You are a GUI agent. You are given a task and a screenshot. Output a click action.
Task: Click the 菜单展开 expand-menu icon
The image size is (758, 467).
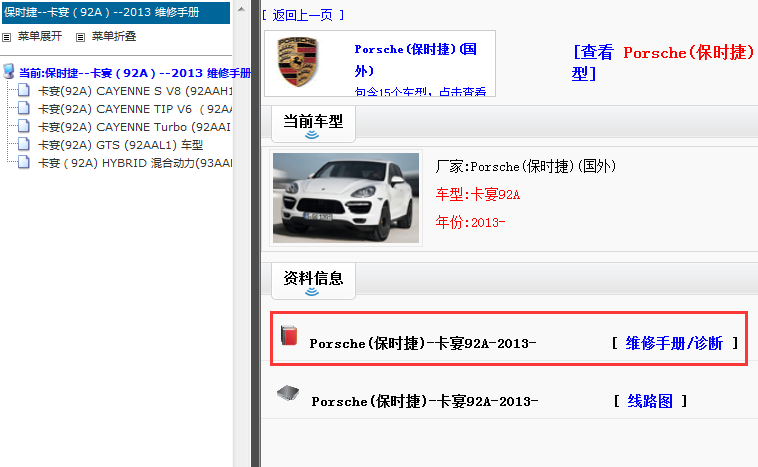click(6, 37)
